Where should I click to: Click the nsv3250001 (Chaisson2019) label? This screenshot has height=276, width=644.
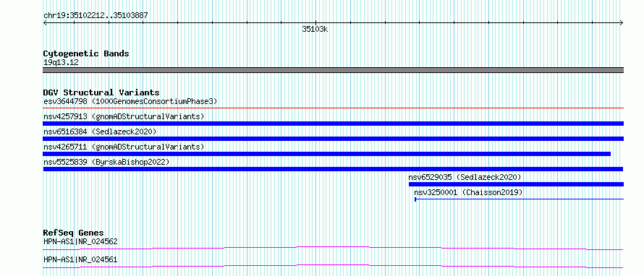click(468, 192)
